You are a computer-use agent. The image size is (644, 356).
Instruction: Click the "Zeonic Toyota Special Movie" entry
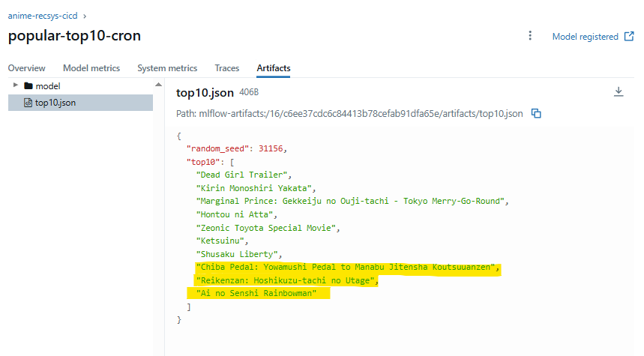[265, 228]
